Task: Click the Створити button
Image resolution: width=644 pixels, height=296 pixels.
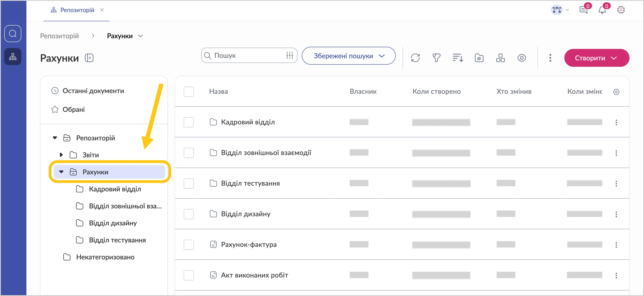Action: pyautogui.click(x=596, y=58)
